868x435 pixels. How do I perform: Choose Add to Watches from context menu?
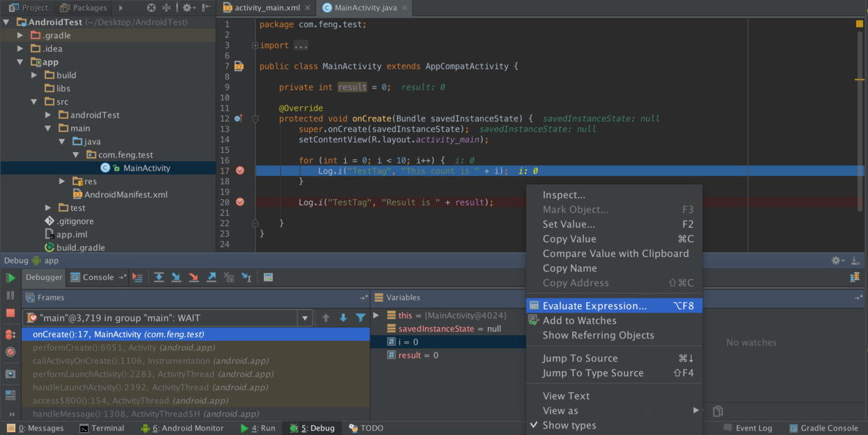pos(578,320)
